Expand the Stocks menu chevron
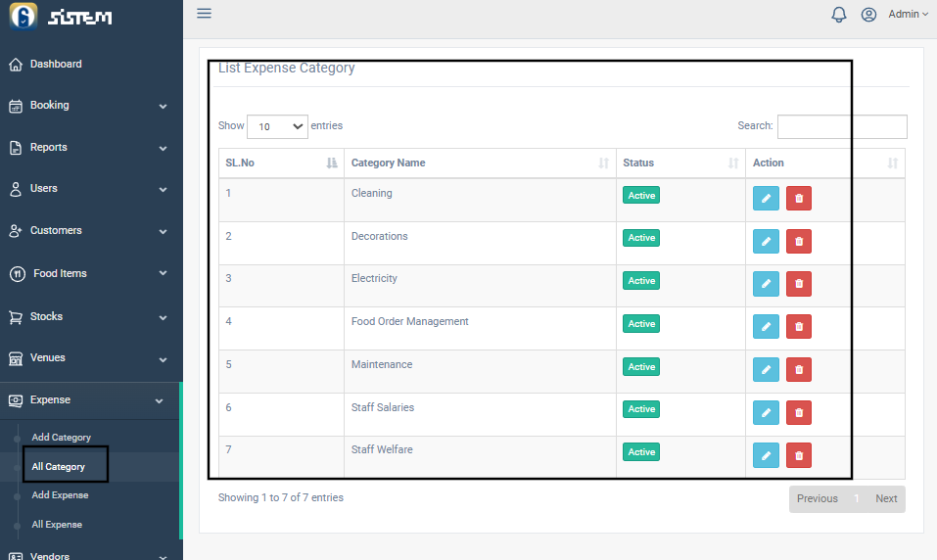The height and width of the screenshot is (560, 937). (163, 317)
